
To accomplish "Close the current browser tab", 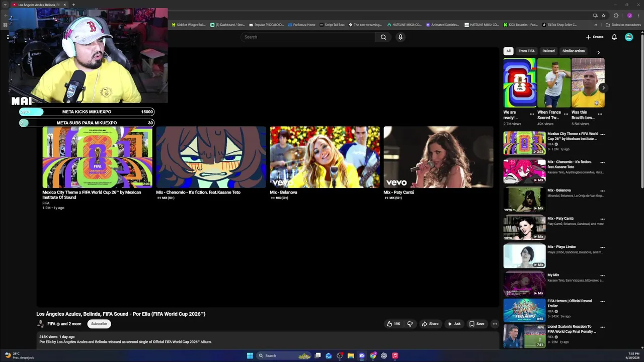I will [x=64, y=5].
